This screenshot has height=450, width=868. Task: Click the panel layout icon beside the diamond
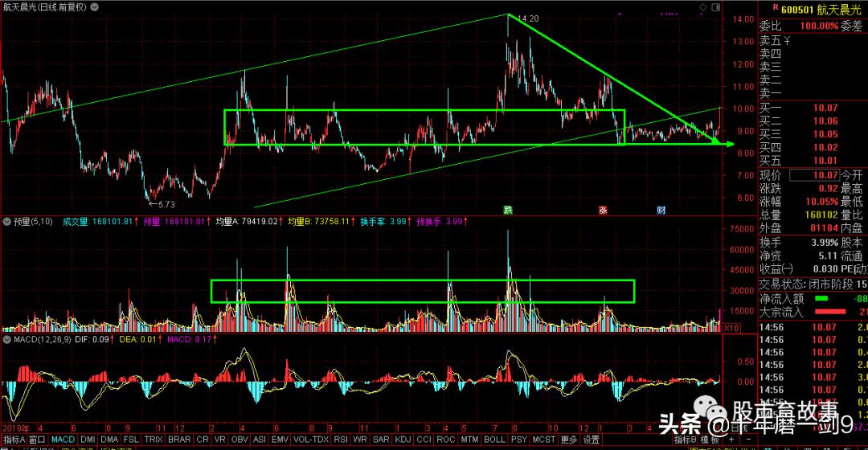point(716,7)
